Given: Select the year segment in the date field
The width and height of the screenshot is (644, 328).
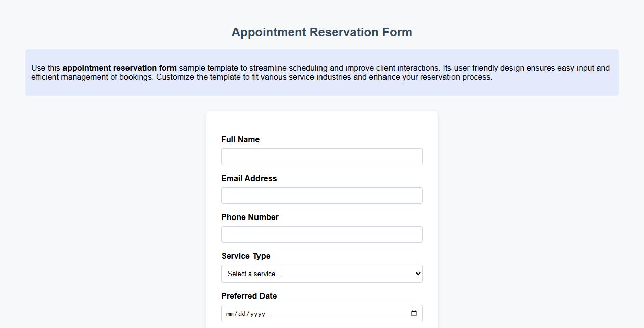Looking at the screenshot, I should point(256,313).
